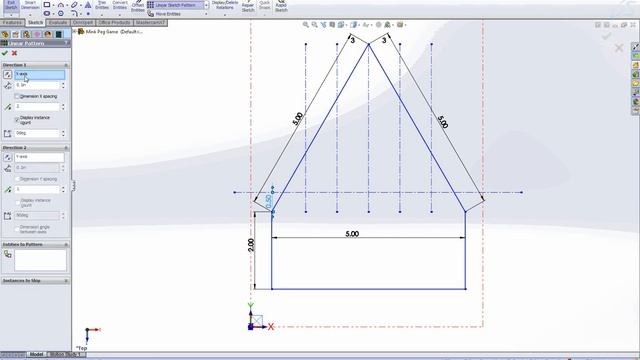The height and width of the screenshot is (360, 640).
Task: Open the DisplayManager panel icon
Action: [48, 34]
